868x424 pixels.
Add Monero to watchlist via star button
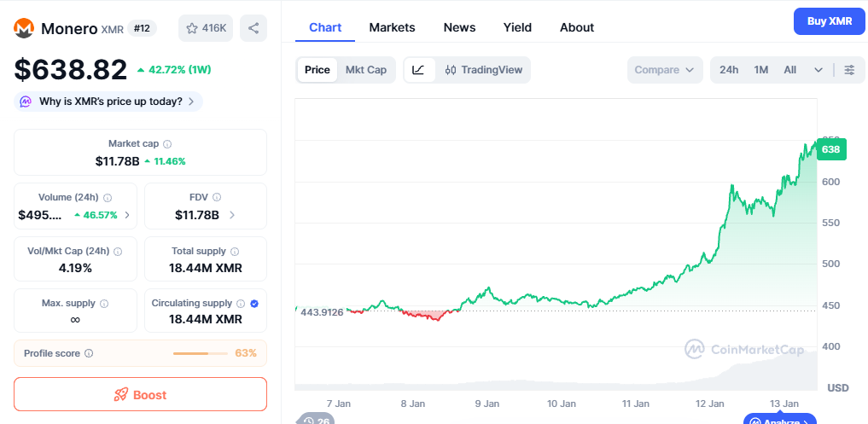(x=206, y=28)
